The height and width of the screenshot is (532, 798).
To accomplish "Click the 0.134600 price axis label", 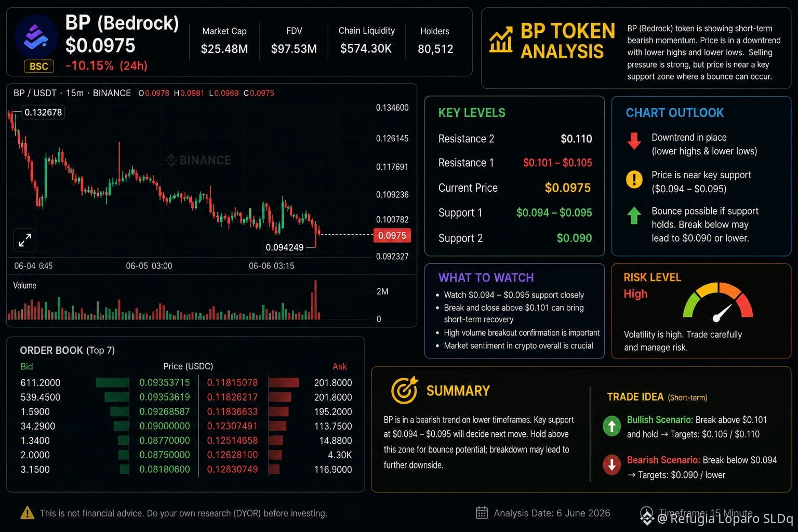I will click(x=392, y=108).
